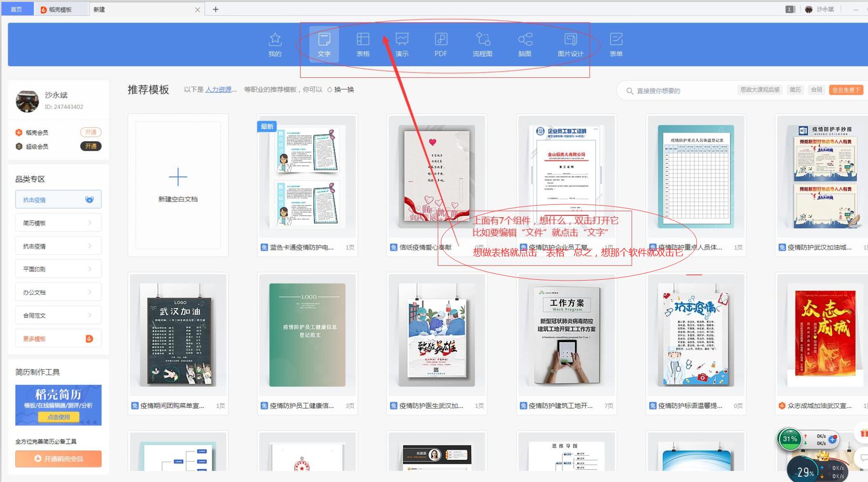Expand the 简历模板 category
868x482 pixels.
58,222
